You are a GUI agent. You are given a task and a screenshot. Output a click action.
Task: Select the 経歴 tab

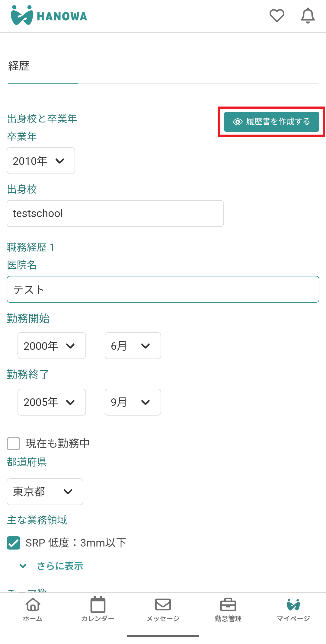(19, 66)
